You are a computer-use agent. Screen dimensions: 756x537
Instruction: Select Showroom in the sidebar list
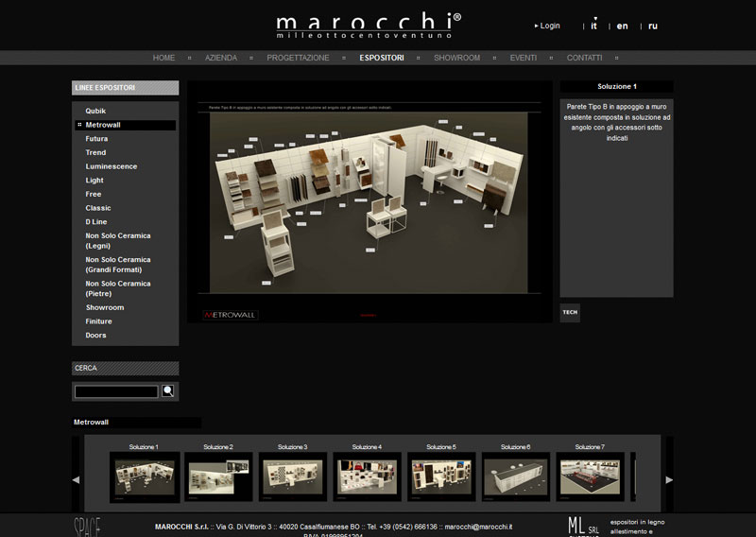point(105,307)
